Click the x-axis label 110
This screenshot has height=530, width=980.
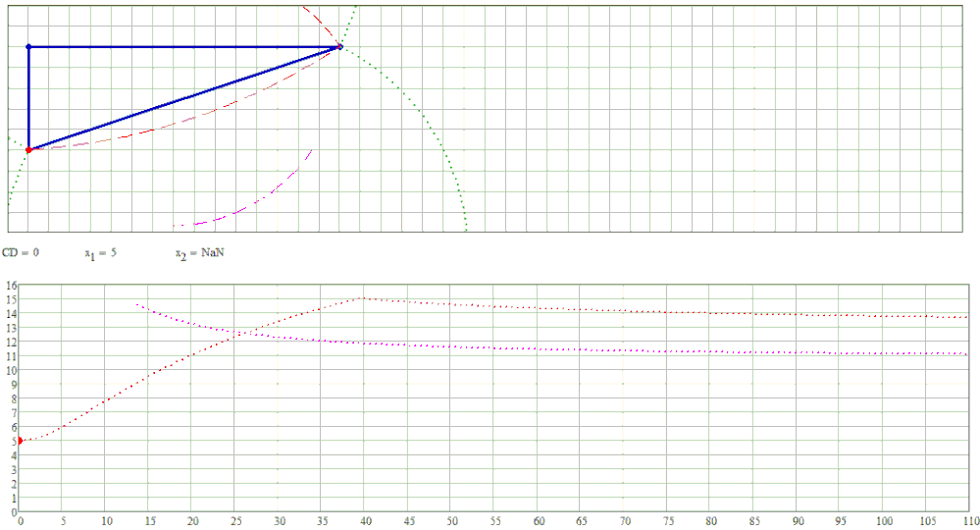pyautogui.click(x=971, y=520)
